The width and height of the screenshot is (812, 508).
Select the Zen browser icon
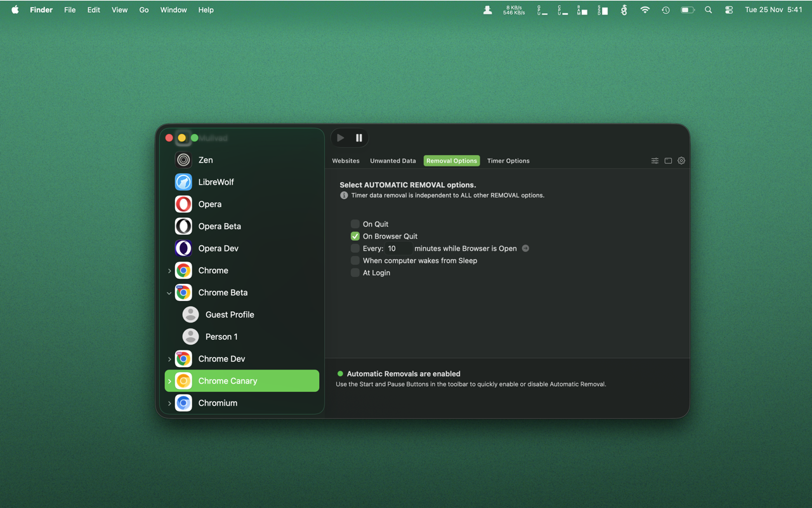(x=183, y=160)
